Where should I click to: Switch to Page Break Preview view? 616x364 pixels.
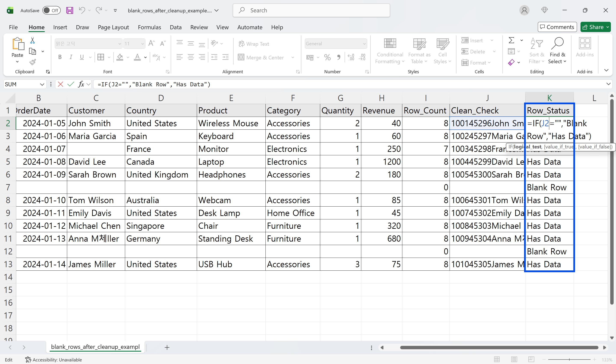point(531,359)
